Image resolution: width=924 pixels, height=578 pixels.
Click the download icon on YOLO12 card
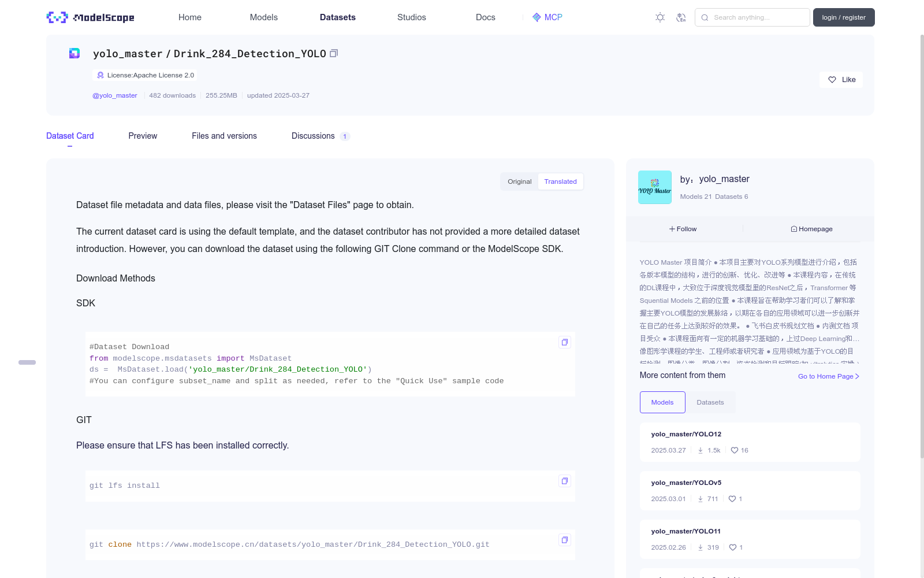click(701, 450)
